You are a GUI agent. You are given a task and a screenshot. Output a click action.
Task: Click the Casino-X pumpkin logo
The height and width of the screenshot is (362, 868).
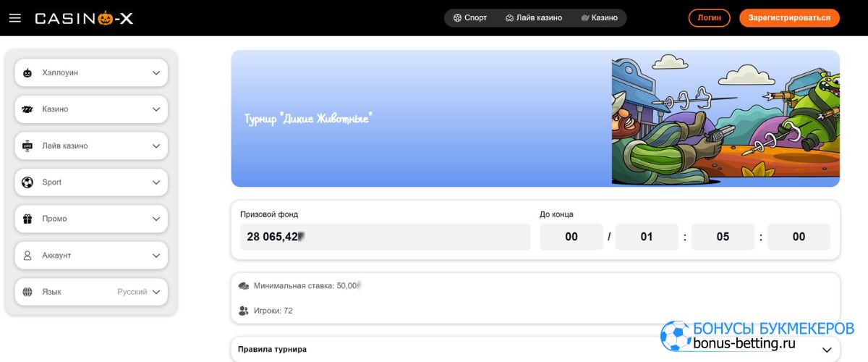click(84, 18)
